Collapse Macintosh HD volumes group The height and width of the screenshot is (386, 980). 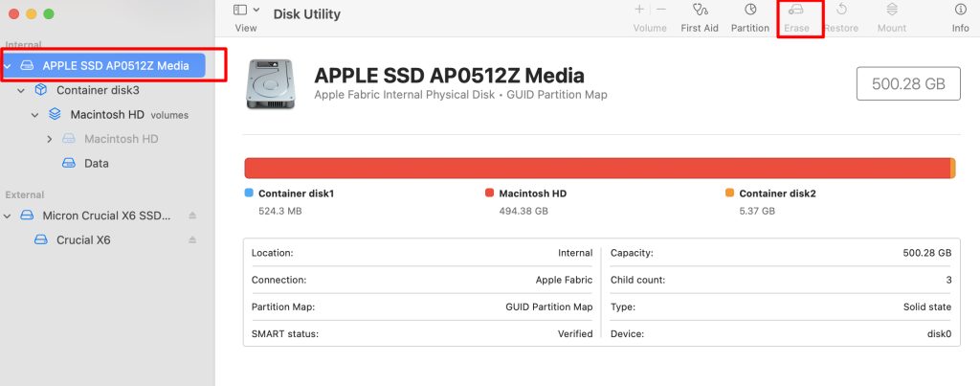[35, 115]
